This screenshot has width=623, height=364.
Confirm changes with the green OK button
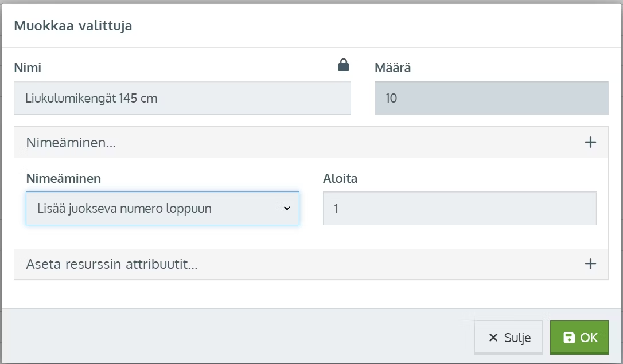pos(579,338)
